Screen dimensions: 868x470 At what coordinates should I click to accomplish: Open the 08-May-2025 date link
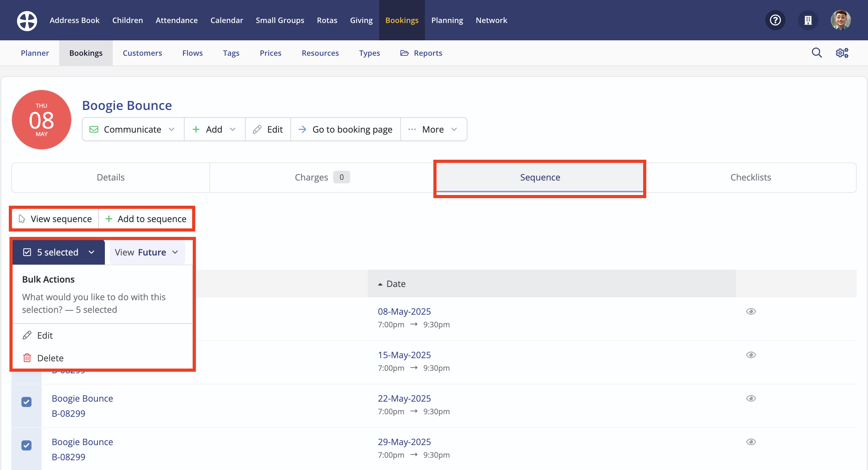pos(404,311)
